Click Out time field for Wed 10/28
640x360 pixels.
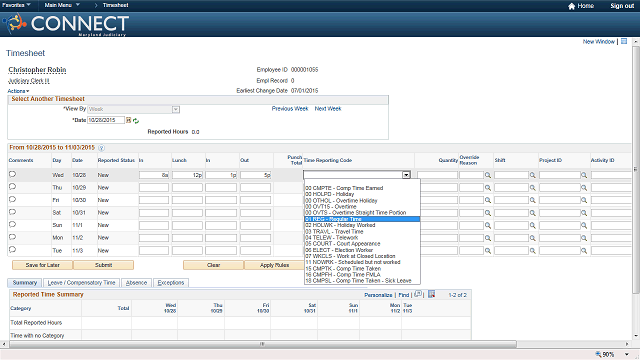click(256, 175)
